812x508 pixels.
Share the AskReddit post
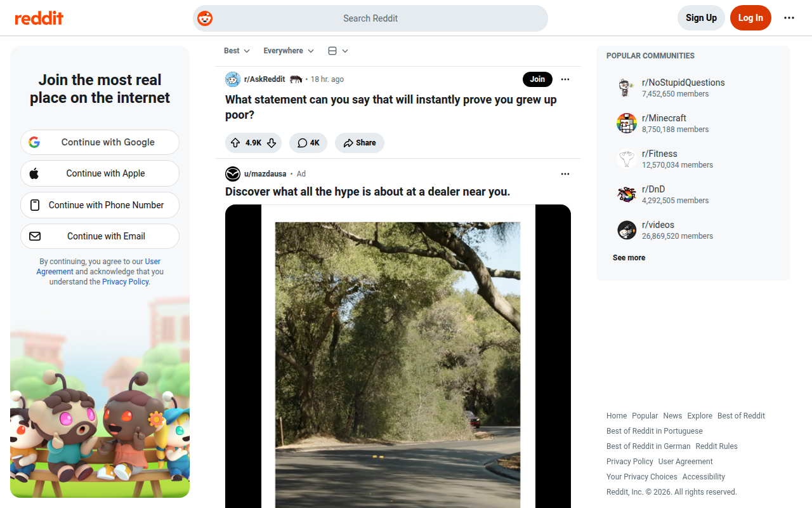click(x=360, y=143)
